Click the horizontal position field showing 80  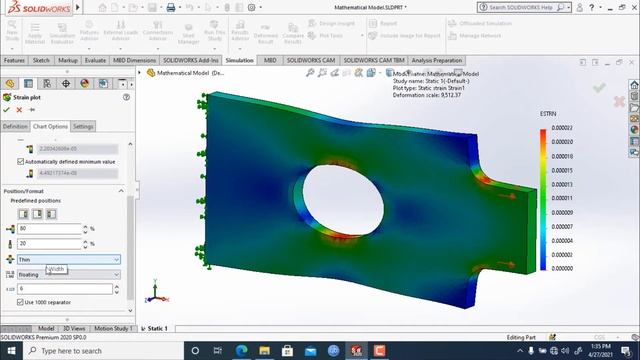tap(49, 229)
